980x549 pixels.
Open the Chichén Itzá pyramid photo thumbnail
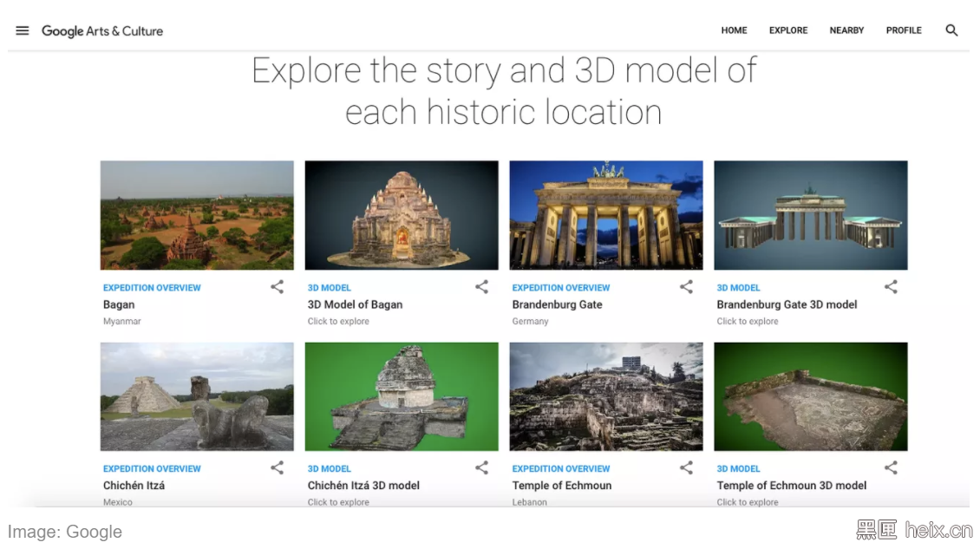click(197, 396)
